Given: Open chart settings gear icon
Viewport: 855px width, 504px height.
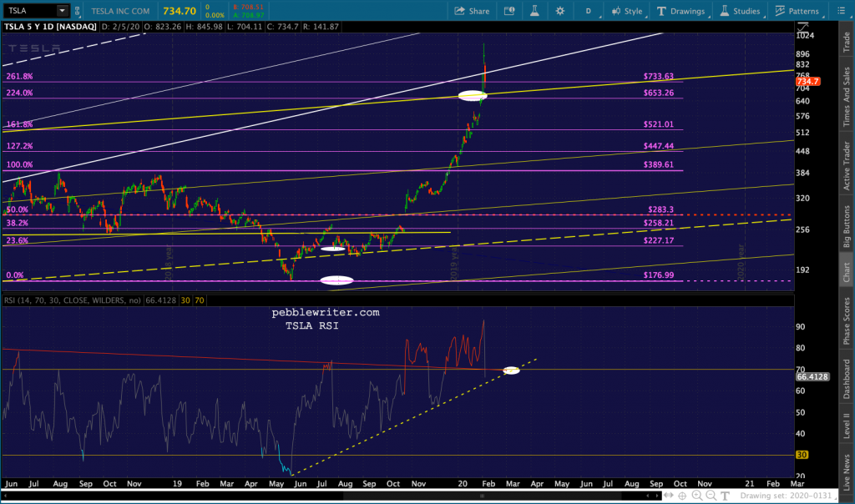Looking at the screenshot, I should (x=560, y=11).
